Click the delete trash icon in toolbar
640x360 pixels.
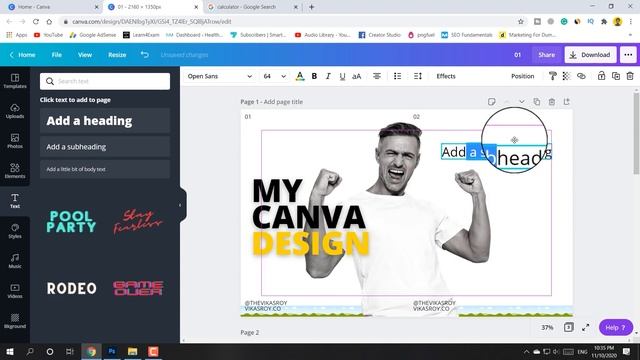pyautogui.click(x=630, y=76)
